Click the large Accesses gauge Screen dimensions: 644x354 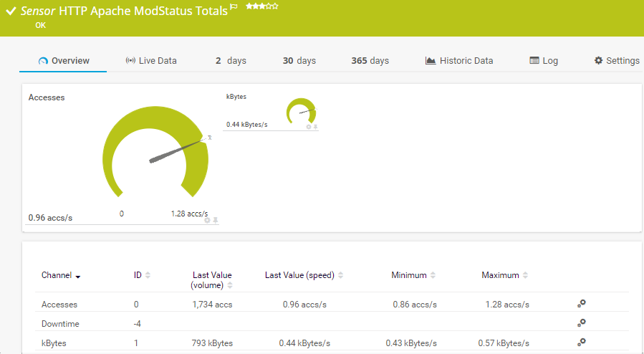pos(155,150)
